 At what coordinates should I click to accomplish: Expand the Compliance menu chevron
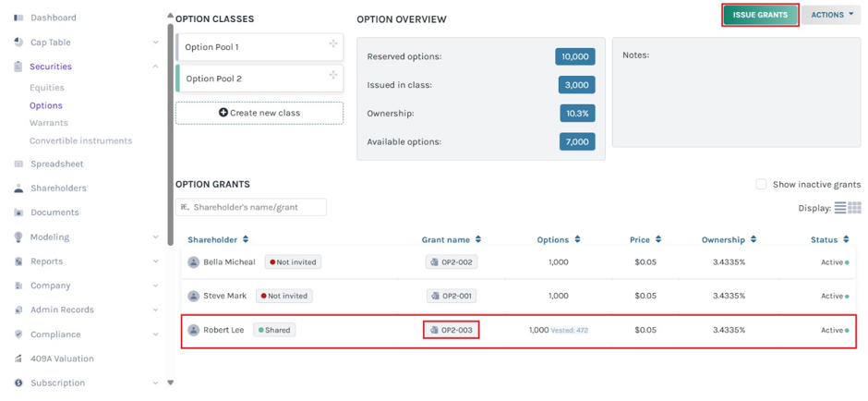(x=155, y=334)
